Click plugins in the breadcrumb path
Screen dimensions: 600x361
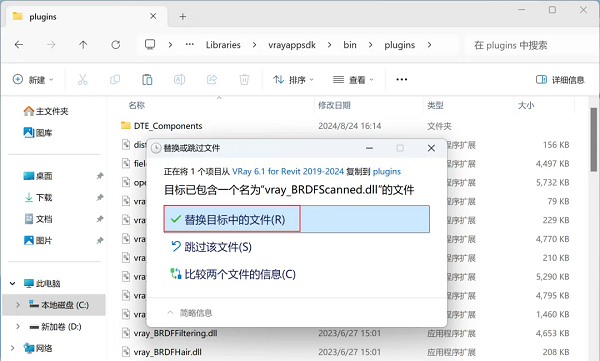point(399,45)
